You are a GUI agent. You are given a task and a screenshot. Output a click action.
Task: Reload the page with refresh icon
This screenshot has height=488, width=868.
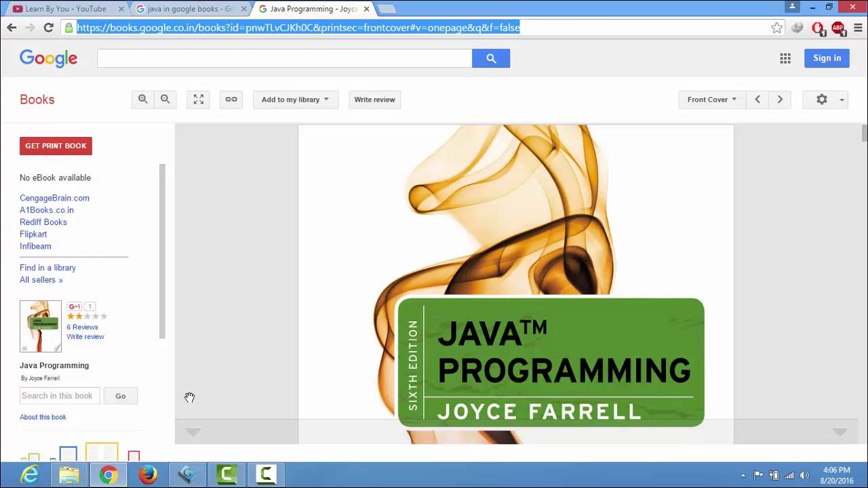[48, 27]
